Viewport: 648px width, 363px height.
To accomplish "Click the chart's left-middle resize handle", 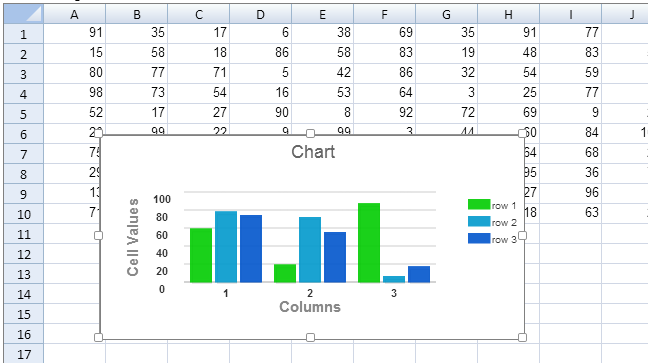I will [98, 235].
